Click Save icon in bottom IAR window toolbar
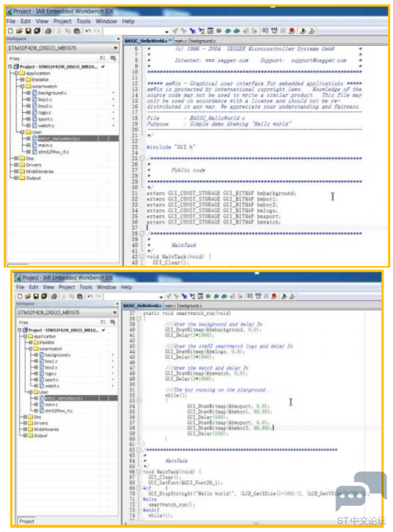 (36, 296)
